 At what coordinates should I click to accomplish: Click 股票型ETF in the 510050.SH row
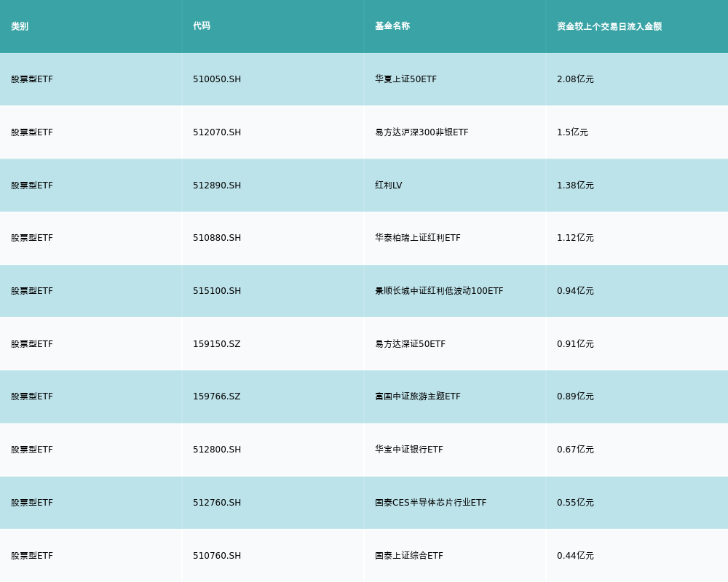tap(32, 79)
